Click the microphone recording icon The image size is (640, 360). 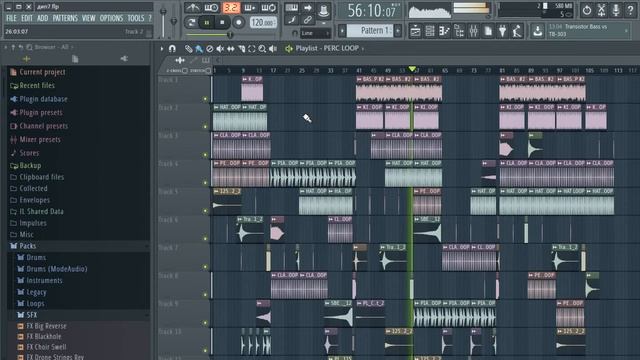(616, 10)
